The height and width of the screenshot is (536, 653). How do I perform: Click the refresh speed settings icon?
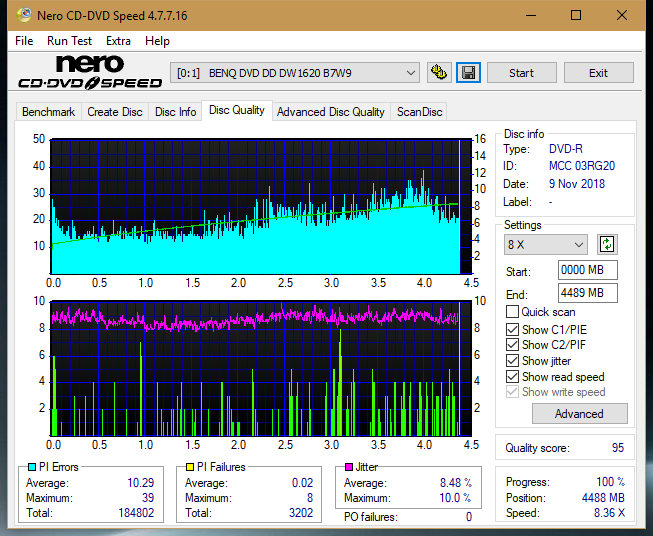pyautogui.click(x=607, y=244)
